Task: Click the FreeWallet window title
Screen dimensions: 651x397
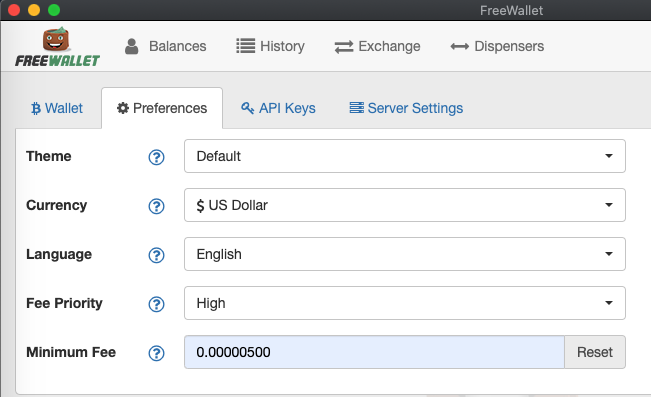Action: pyautogui.click(x=511, y=10)
